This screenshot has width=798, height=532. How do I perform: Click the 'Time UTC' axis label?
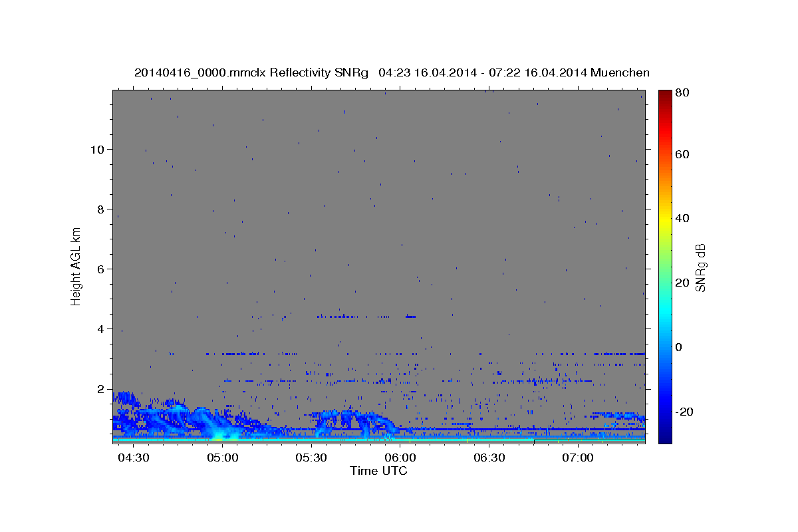click(378, 471)
